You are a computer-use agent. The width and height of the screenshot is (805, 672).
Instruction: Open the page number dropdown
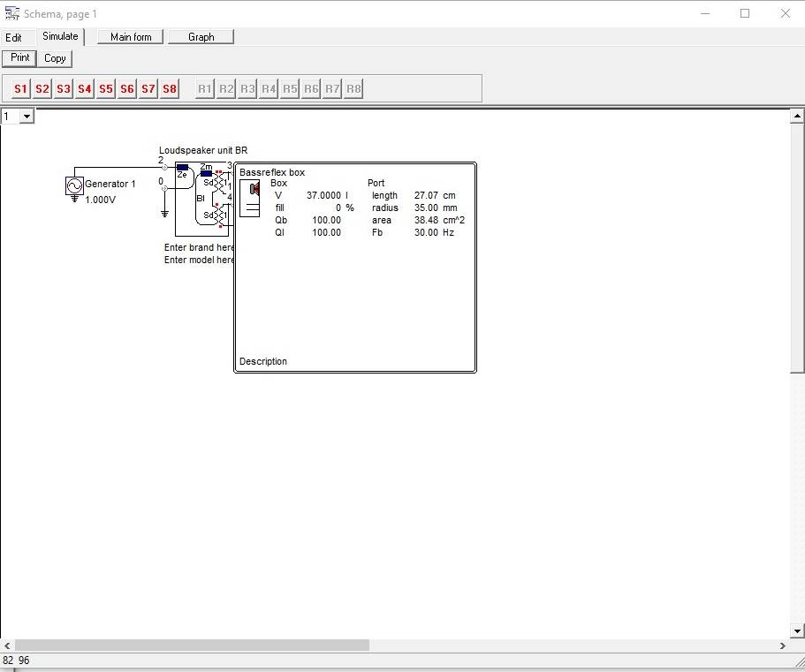click(x=27, y=117)
